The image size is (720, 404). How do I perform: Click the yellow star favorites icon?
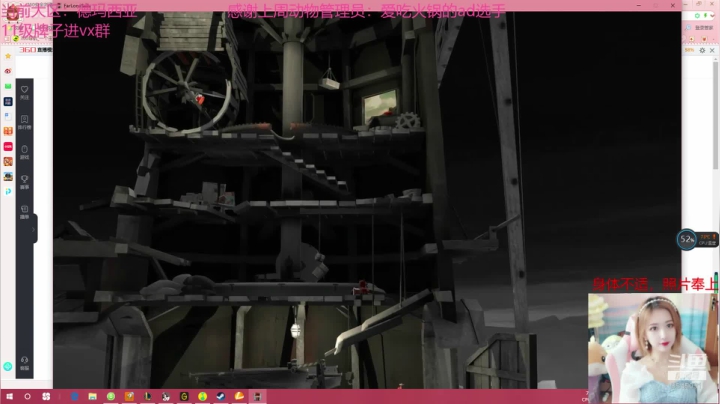8,56
